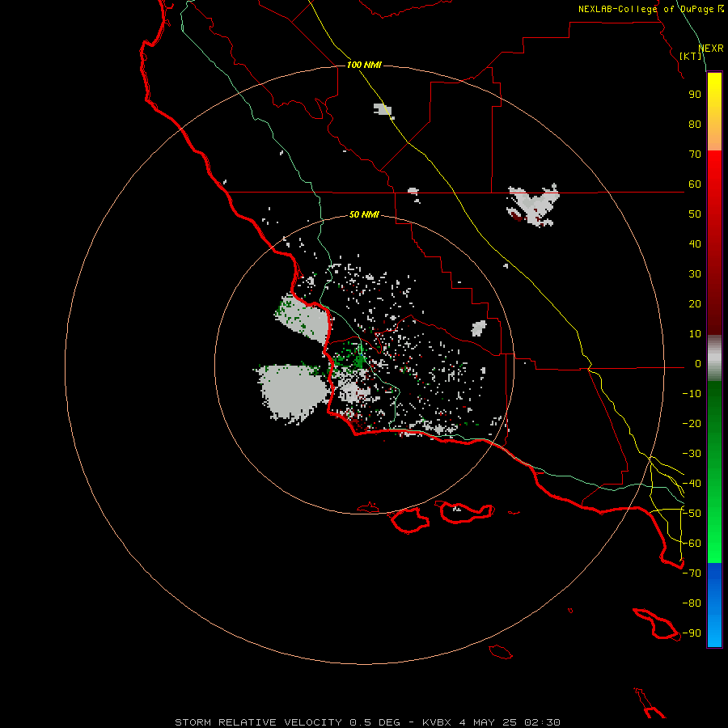This screenshot has width=728, height=728.
Task: Click the -10 value on the velocity scale
Action: tap(692, 394)
